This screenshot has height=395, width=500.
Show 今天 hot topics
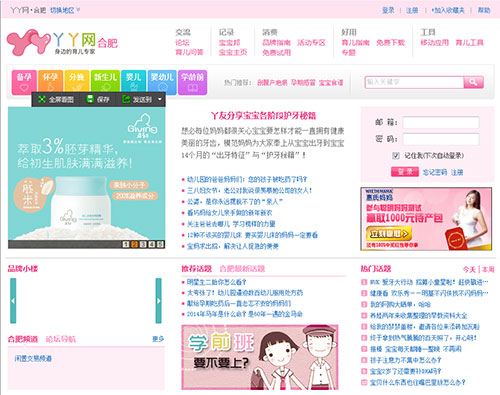tap(469, 269)
